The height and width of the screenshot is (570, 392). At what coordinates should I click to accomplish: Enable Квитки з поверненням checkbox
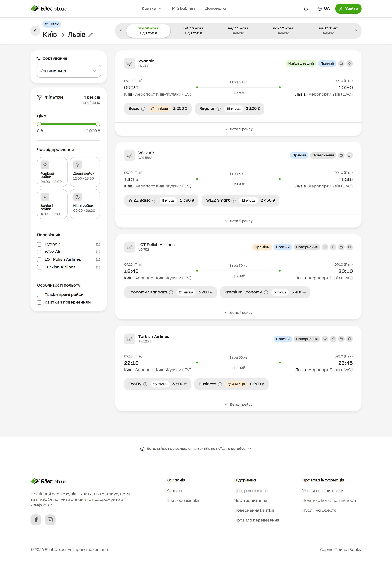point(39,302)
